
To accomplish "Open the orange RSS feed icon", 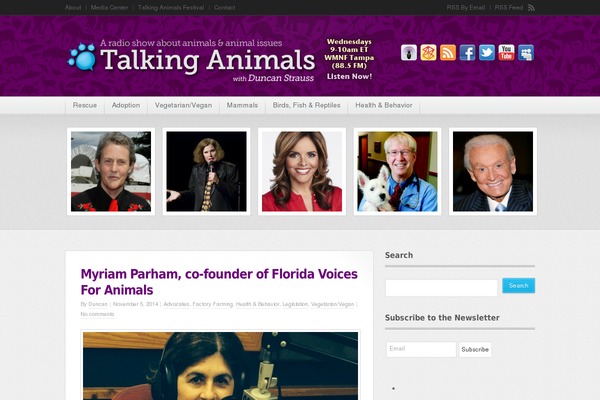I will [x=448, y=52].
